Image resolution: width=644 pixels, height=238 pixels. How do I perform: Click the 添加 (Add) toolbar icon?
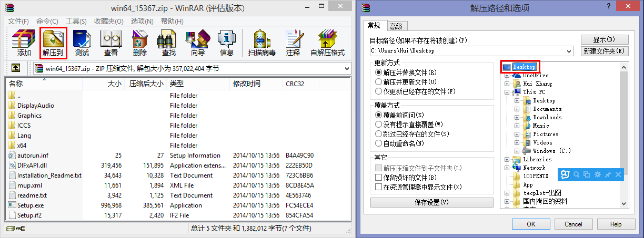click(x=24, y=43)
